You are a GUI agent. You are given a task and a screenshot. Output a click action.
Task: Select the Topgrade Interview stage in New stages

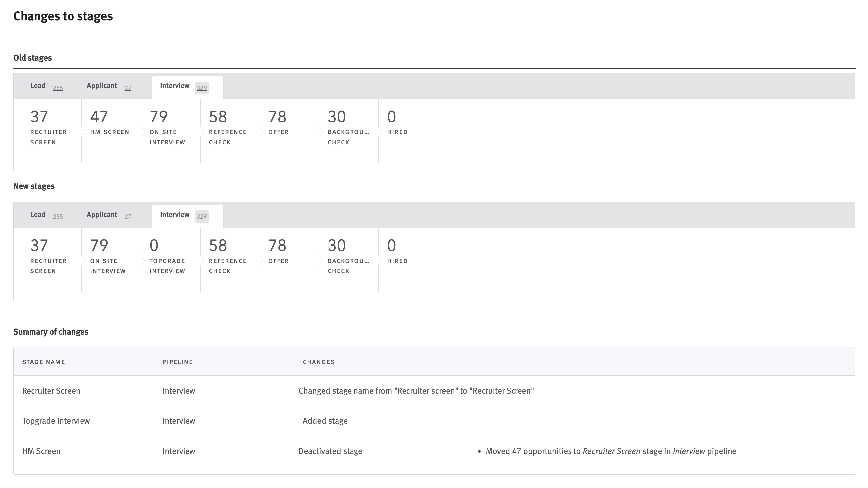[x=167, y=256]
